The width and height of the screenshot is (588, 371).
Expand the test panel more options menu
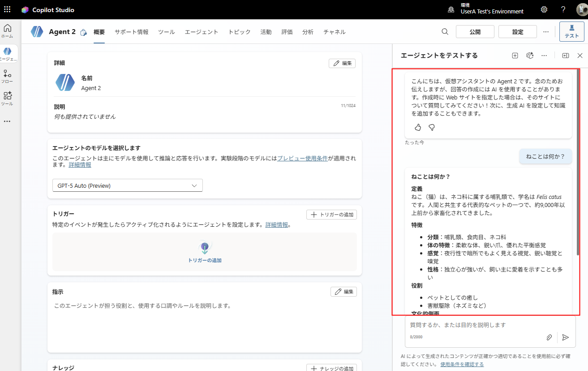[544, 56]
